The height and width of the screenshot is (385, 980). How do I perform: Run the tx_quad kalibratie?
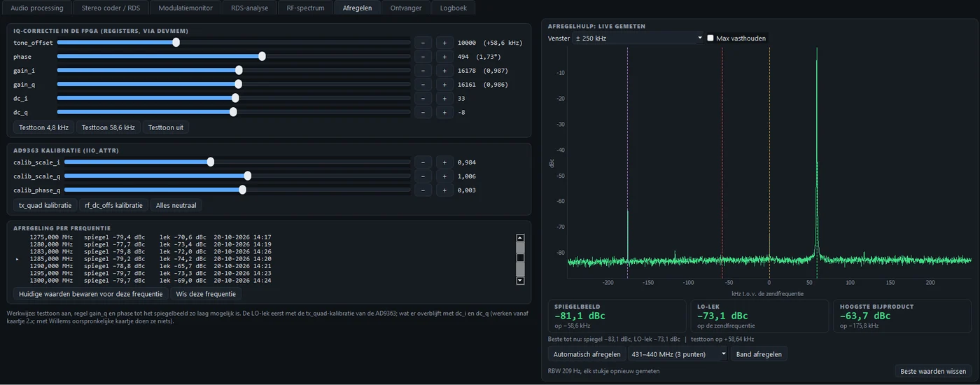(45, 205)
